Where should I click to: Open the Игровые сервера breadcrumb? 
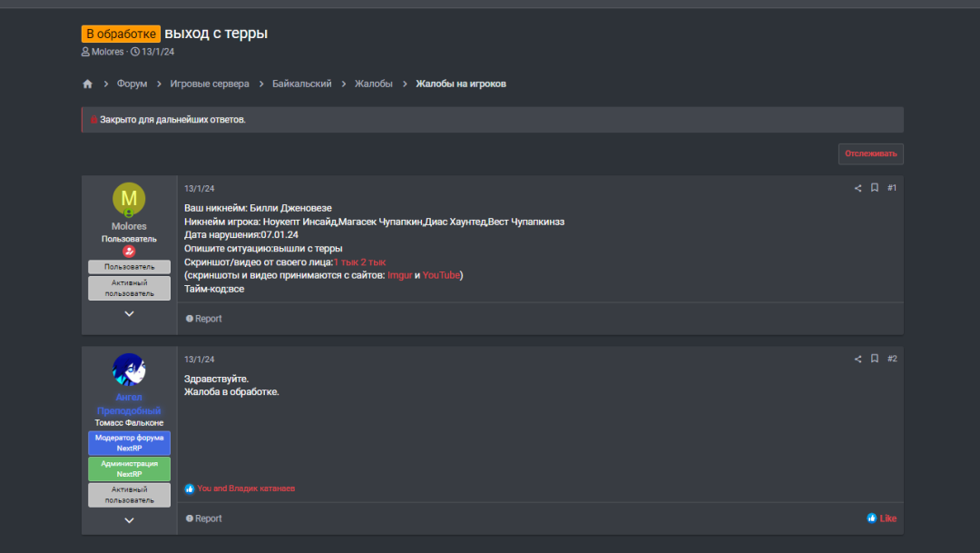[x=209, y=84]
